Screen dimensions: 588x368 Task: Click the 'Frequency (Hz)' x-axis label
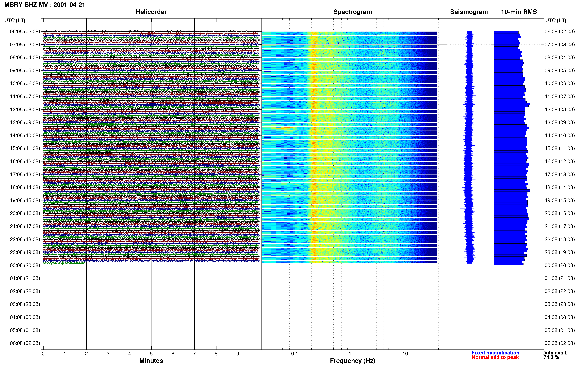(352, 361)
